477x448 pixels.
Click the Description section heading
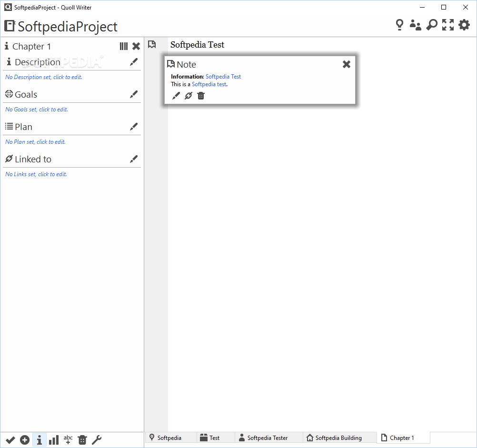38,62
